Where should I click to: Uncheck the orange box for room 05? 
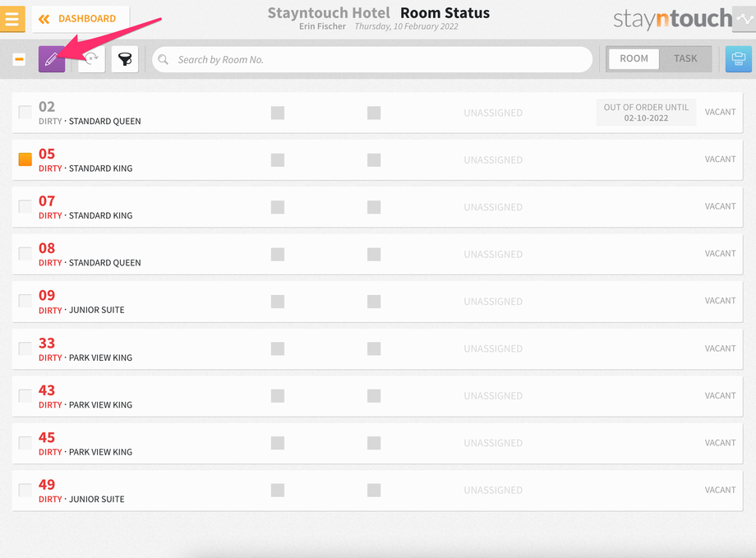point(25,159)
